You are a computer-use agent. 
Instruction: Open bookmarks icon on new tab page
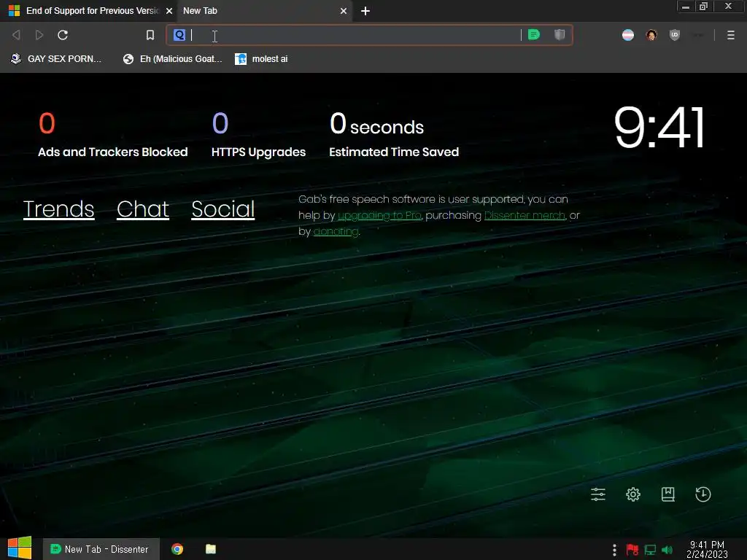coord(668,494)
